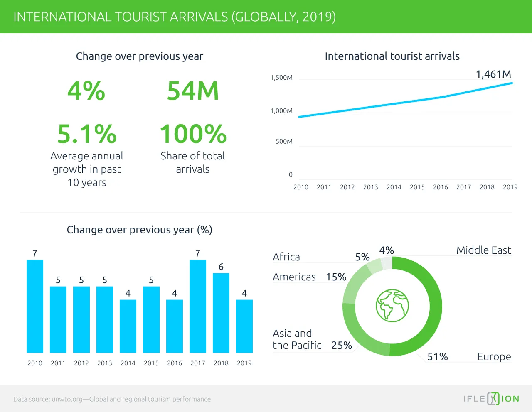Click the globe icon inside the donut chart
The width and height of the screenshot is (532, 412).
click(x=392, y=306)
